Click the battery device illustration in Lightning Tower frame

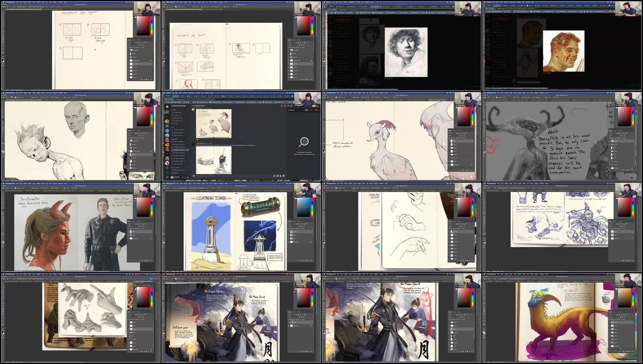260,207
